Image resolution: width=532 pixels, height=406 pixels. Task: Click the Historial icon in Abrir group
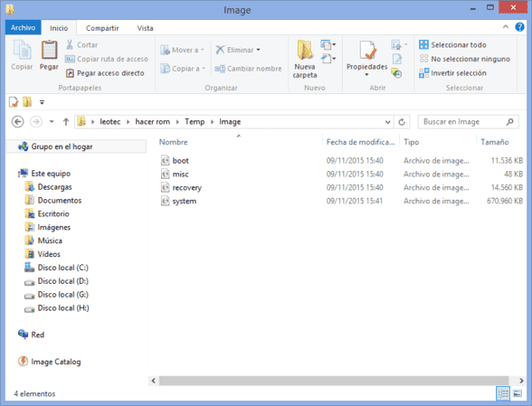pyautogui.click(x=396, y=73)
